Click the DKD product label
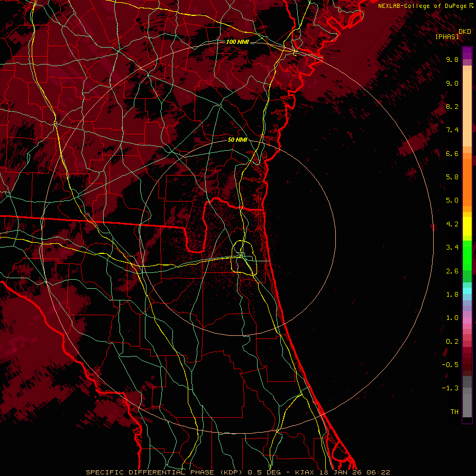 coord(465,32)
